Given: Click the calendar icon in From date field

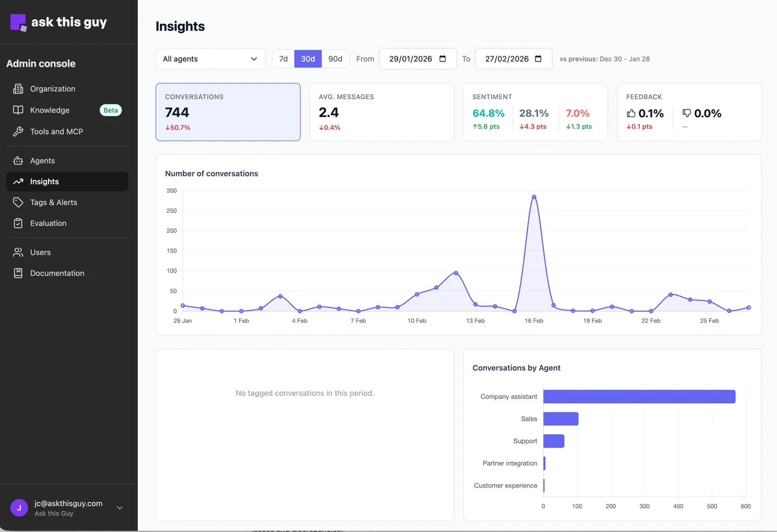Looking at the screenshot, I should point(443,59).
